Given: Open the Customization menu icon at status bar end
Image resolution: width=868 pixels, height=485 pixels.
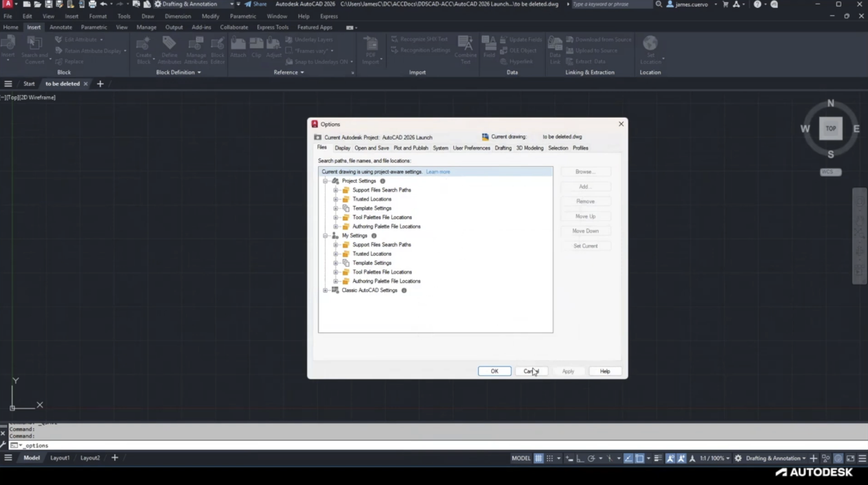Looking at the screenshot, I should (862, 458).
